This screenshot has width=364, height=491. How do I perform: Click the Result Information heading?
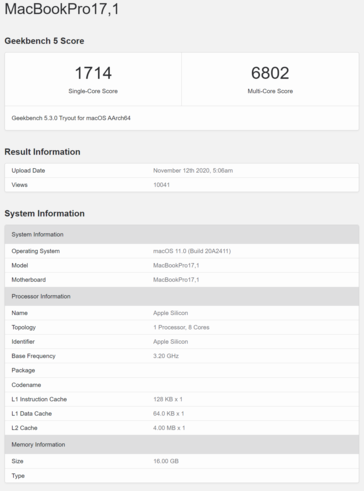[42, 152]
